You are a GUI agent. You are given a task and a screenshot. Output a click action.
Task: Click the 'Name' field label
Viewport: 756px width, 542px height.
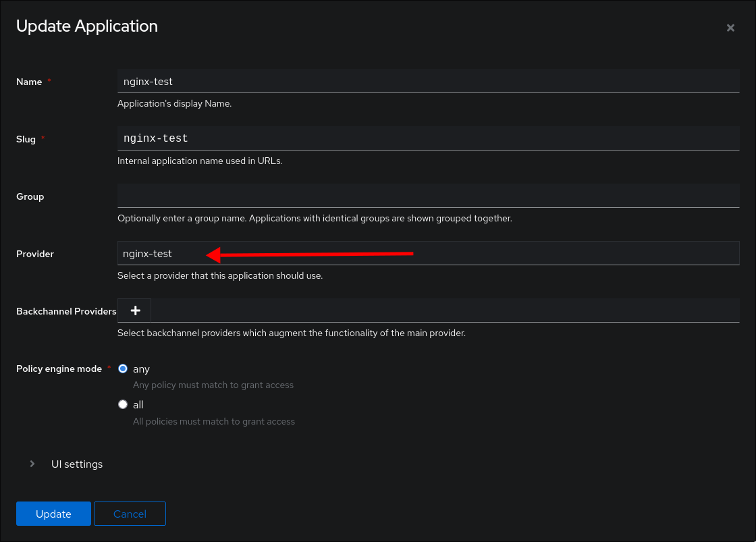coord(29,82)
